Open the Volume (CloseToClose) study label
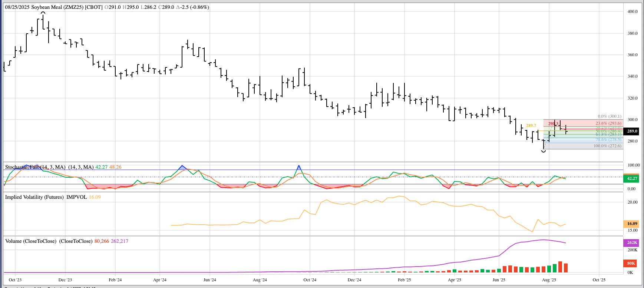644x288 pixels. [x=31, y=241]
